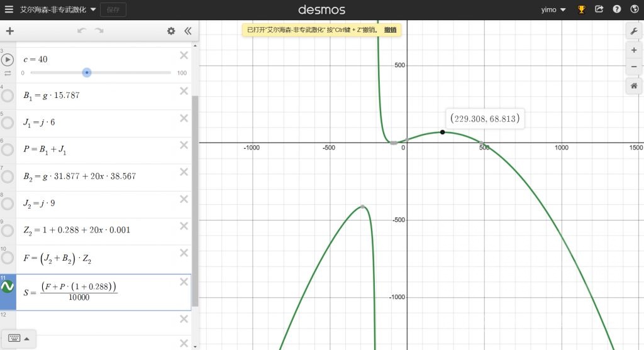Image resolution: width=644 pixels, height=350 pixels.
Task: Toggle visibility circle for the F expression
Action: [x=8, y=258]
